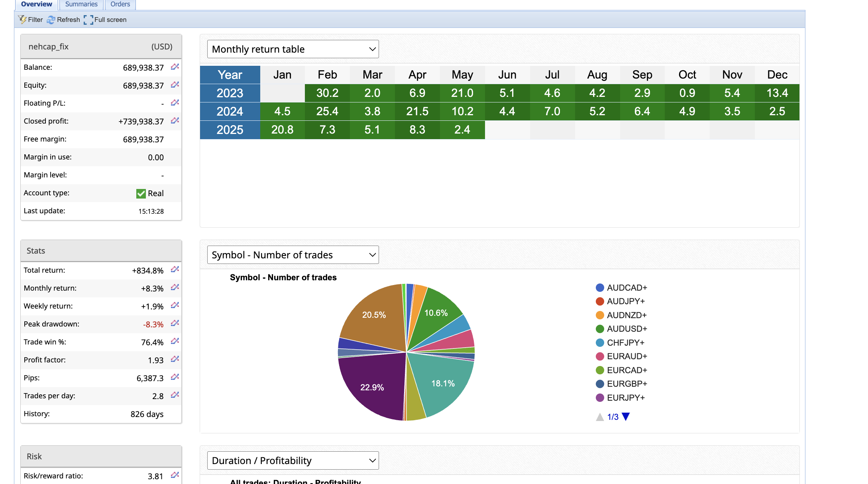Open the Monthly return table dropdown
The image size is (868, 484).
(293, 49)
